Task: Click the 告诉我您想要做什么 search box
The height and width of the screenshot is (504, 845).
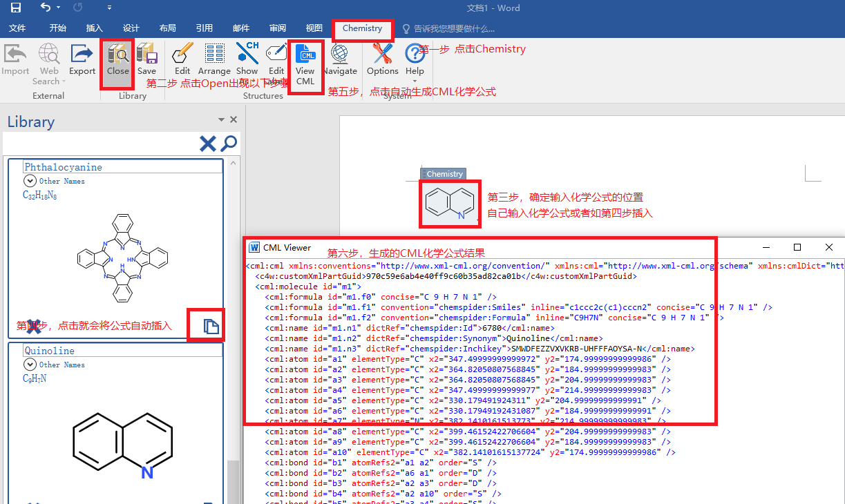Action: [449, 28]
